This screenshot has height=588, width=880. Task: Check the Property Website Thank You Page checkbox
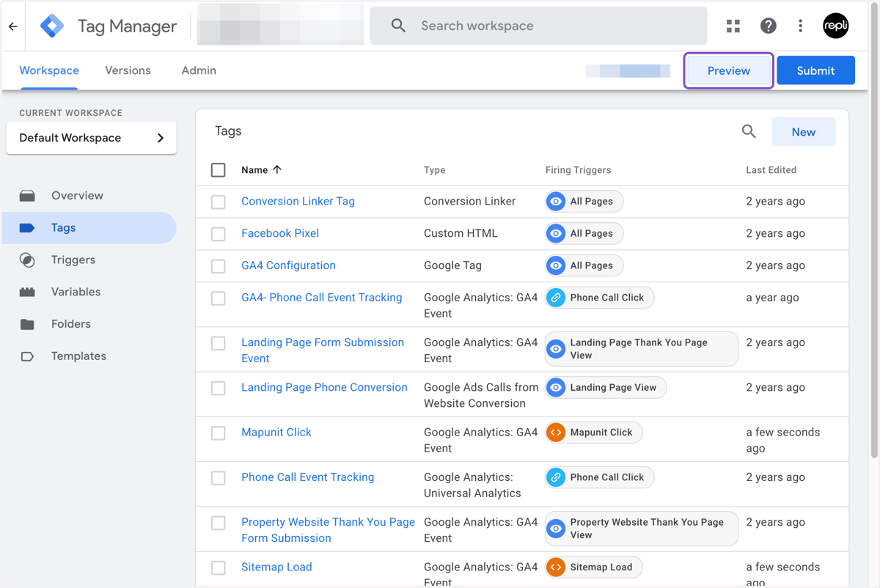click(219, 523)
